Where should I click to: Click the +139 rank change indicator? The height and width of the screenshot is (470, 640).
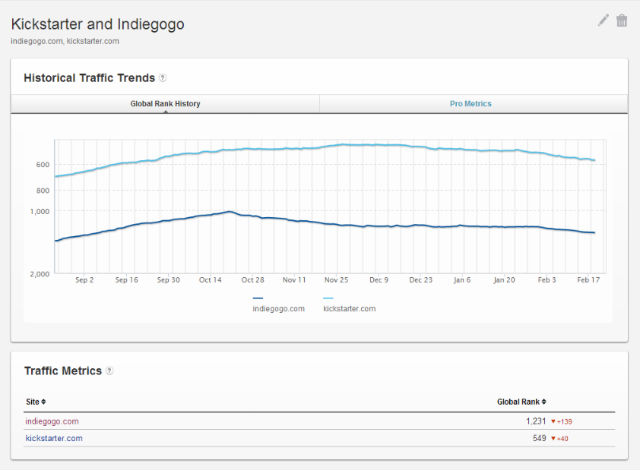[562, 421]
